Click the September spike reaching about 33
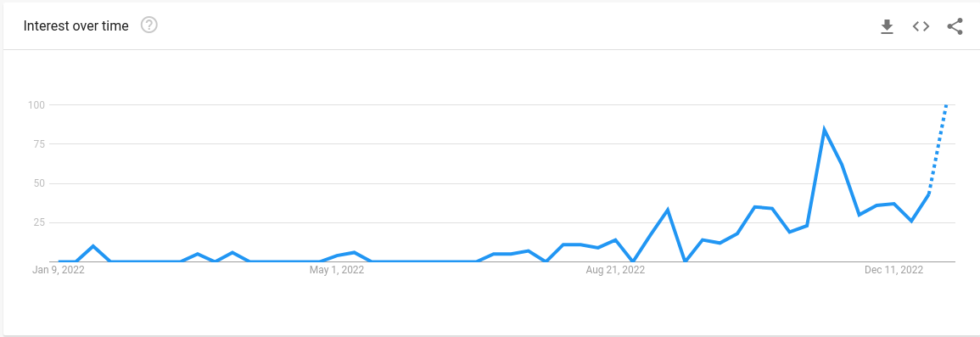 point(668,210)
